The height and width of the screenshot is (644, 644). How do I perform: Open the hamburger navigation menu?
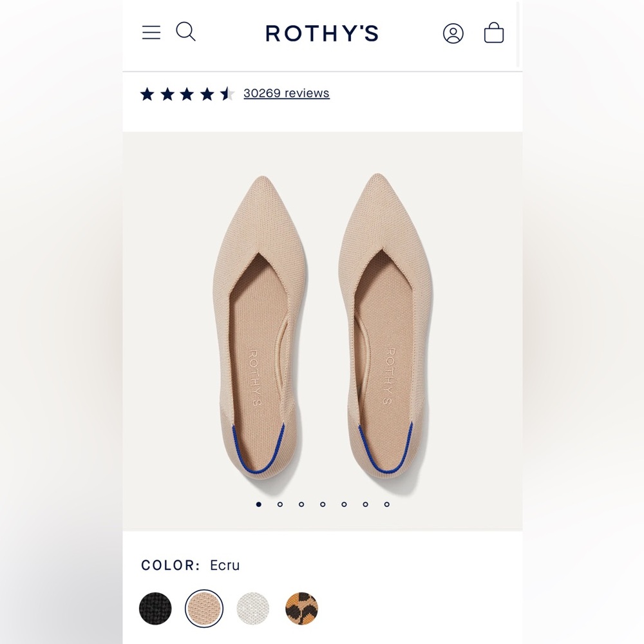(x=151, y=32)
